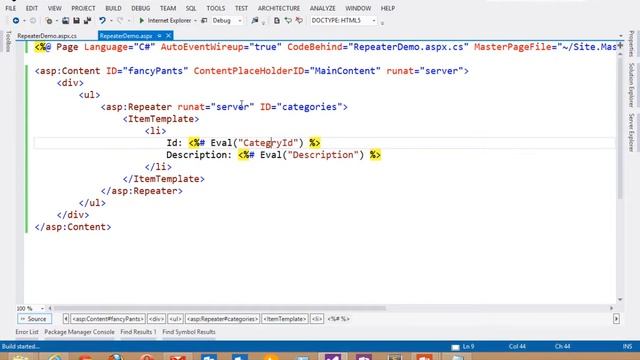Viewport: 640px width, 360px height.
Task: Click the uncomment selection icon
Action: tap(299, 20)
